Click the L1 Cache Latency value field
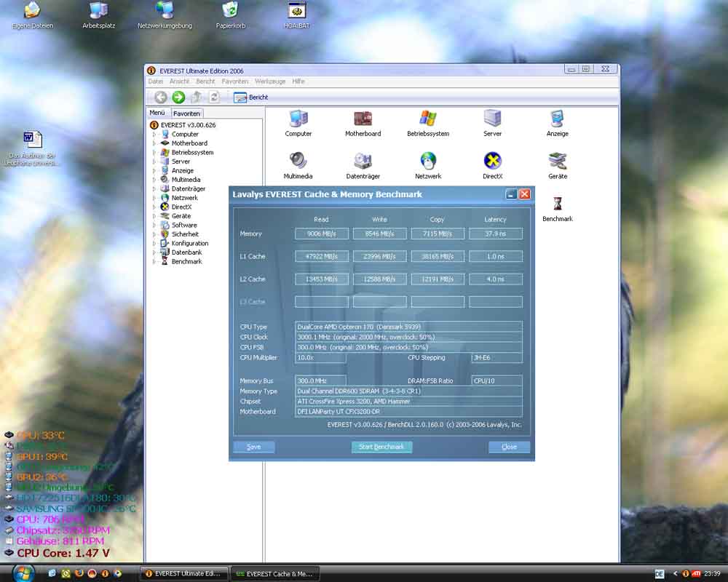Viewport: 728px width, 582px height. coord(495,256)
